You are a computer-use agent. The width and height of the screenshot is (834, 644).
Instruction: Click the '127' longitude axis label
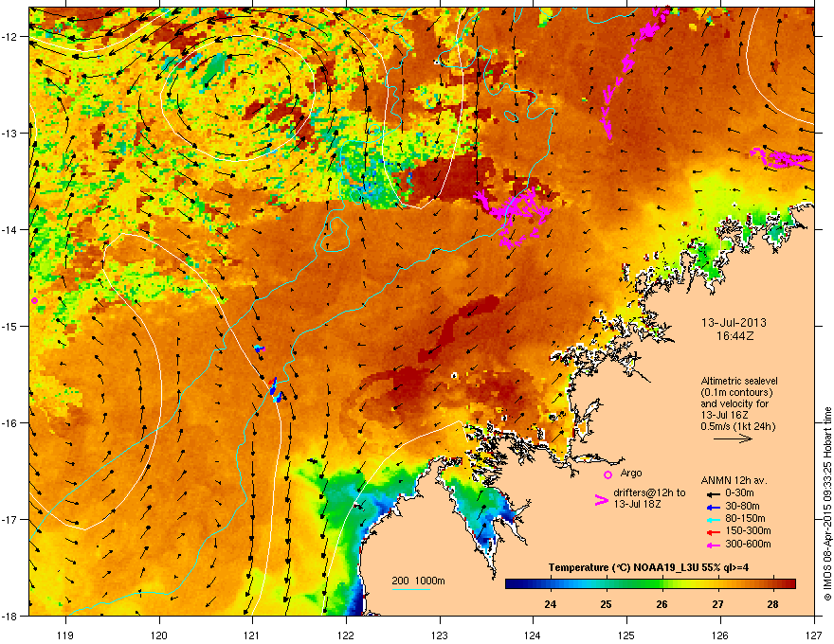[813, 635]
